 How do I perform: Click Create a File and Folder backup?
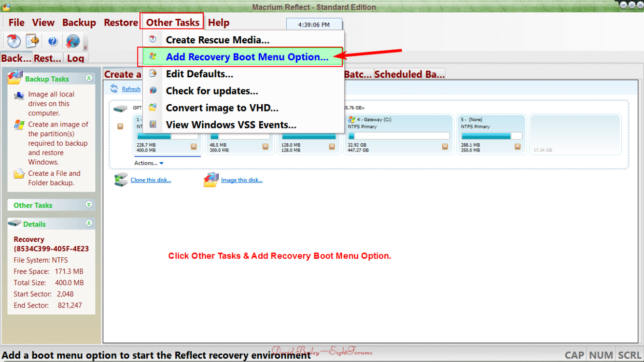pos(54,178)
